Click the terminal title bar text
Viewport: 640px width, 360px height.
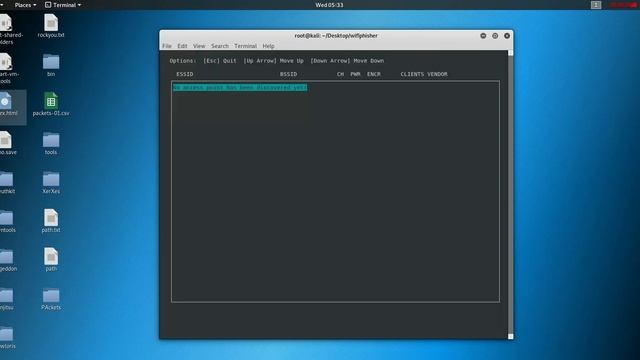pos(336,36)
